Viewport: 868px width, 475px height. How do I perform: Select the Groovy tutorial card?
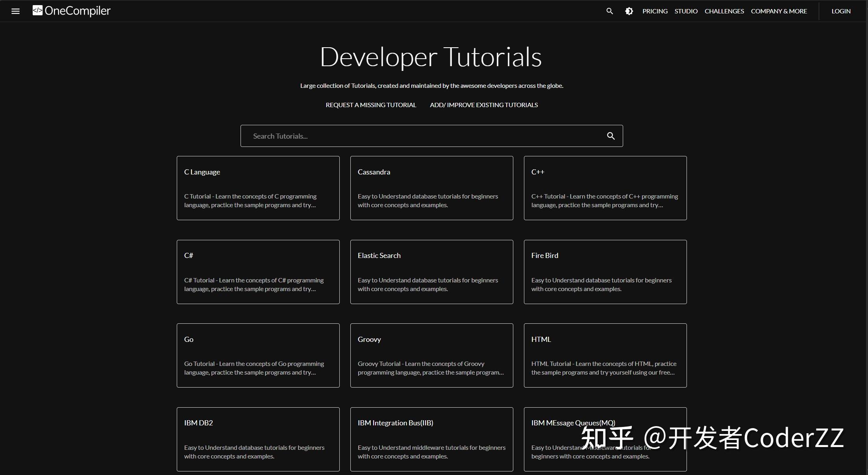click(431, 355)
